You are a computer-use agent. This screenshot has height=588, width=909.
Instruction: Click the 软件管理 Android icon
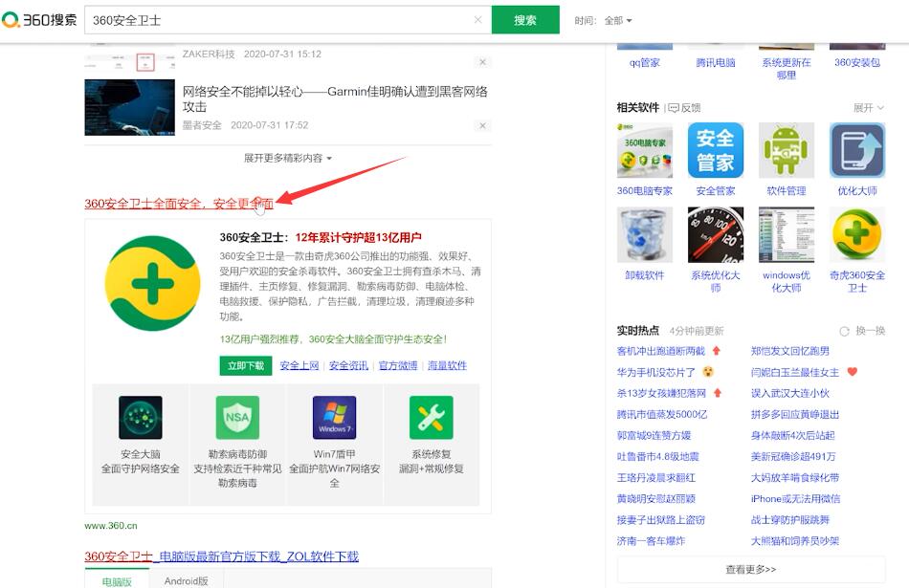click(x=787, y=150)
